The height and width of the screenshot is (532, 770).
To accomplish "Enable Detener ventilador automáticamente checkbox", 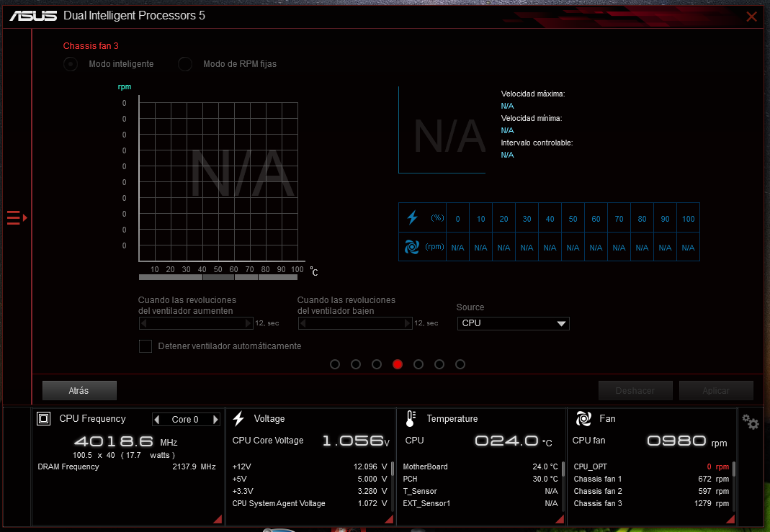I will point(146,346).
